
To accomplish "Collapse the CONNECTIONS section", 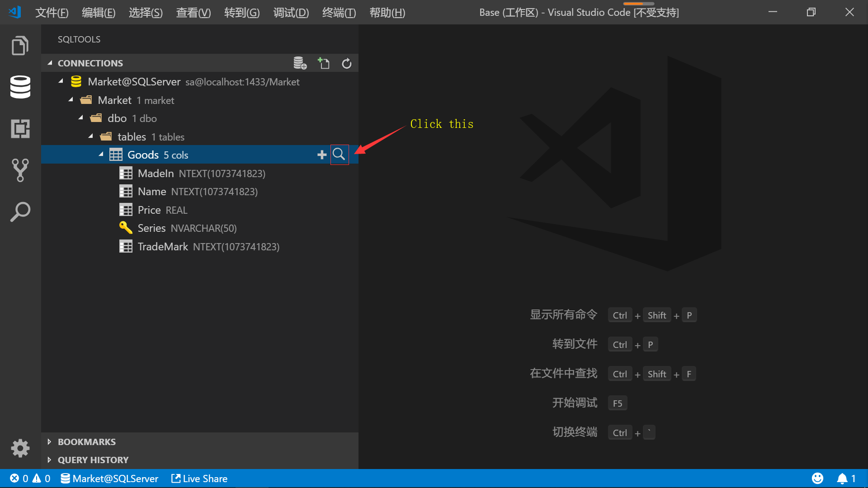I will 50,63.
